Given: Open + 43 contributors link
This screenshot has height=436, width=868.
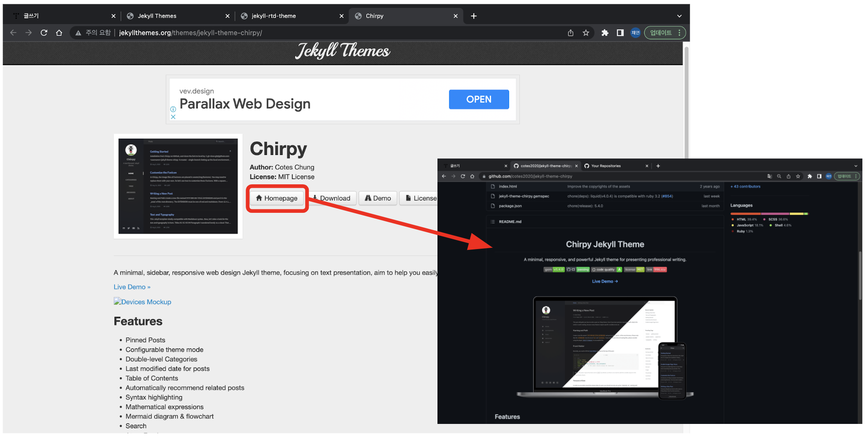Looking at the screenshot, I should [x=745, y=186].
